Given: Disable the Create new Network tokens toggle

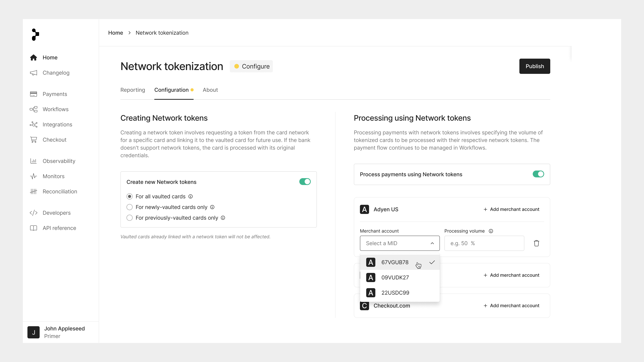Looking at the screenshot, I should pyautogui.click(x=305, y=182).
